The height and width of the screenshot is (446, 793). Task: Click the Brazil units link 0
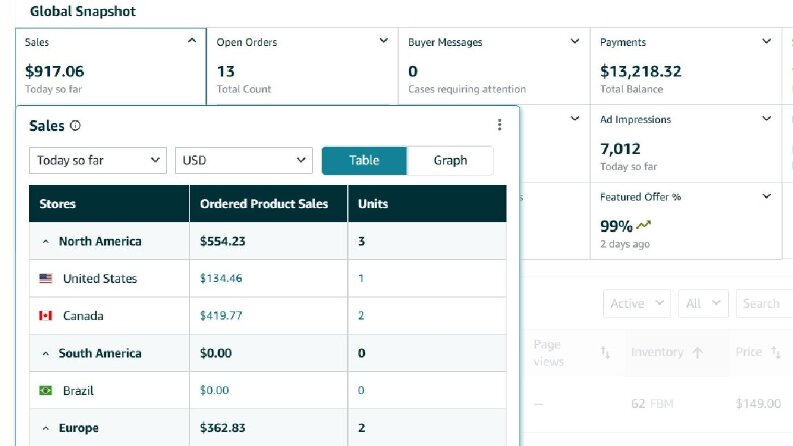361,390
